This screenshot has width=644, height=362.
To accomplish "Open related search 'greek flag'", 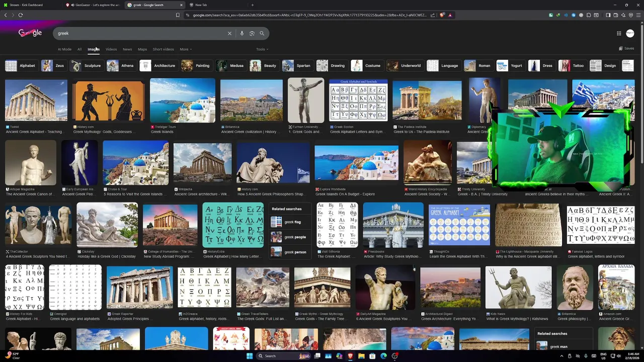I will pos(291,222).
